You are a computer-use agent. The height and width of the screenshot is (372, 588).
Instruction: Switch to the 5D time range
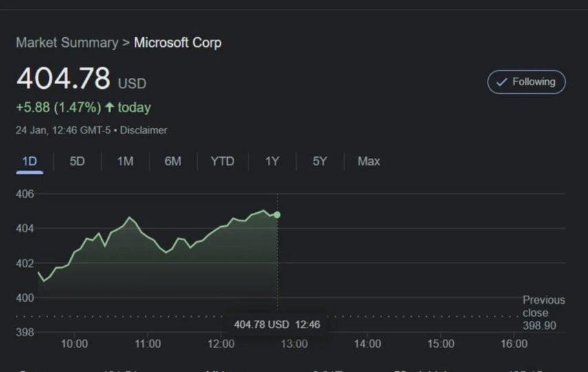[77, 161]
